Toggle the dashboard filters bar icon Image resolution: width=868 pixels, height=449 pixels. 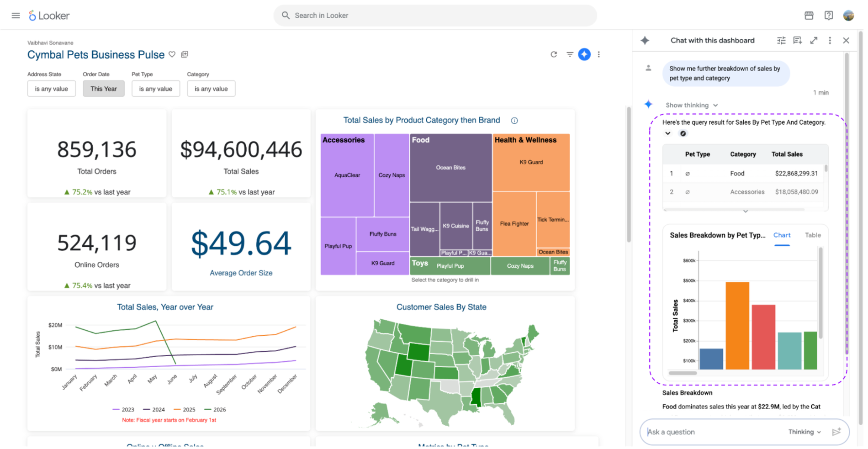(x=570, y=54)
